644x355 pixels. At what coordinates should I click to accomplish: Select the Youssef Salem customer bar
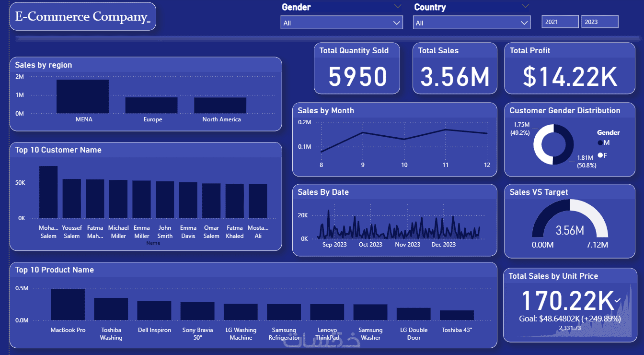72,199
